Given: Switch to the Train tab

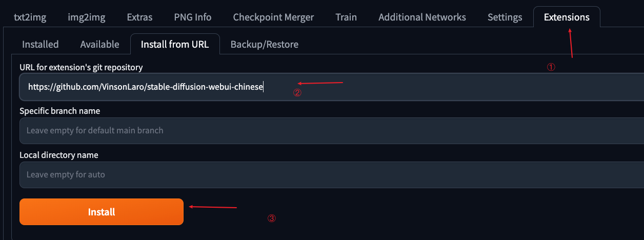Looking at the screenshot, I should point(346,17).
